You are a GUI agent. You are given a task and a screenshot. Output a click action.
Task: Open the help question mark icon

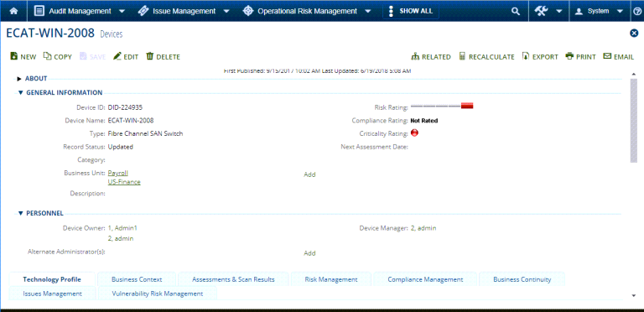637,12
